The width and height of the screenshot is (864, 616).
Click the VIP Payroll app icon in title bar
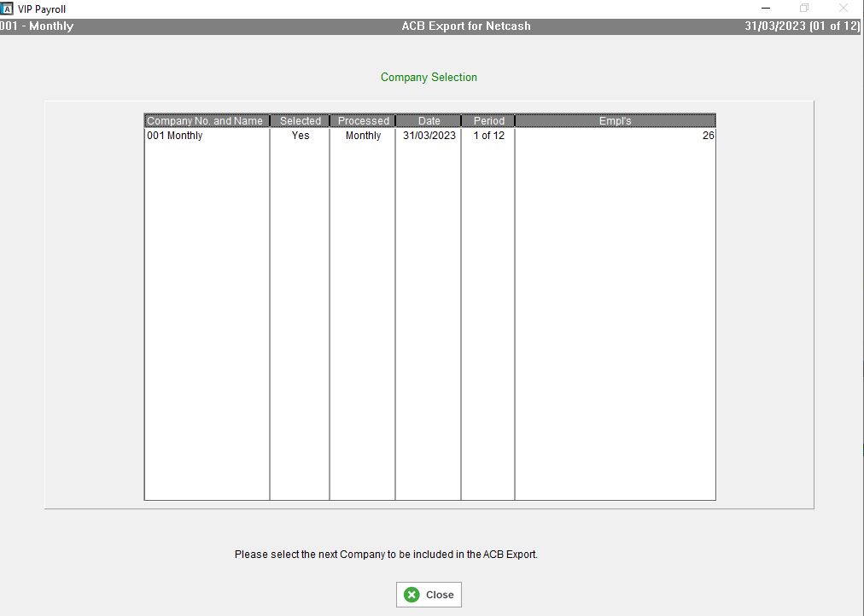tap(7, 9)
